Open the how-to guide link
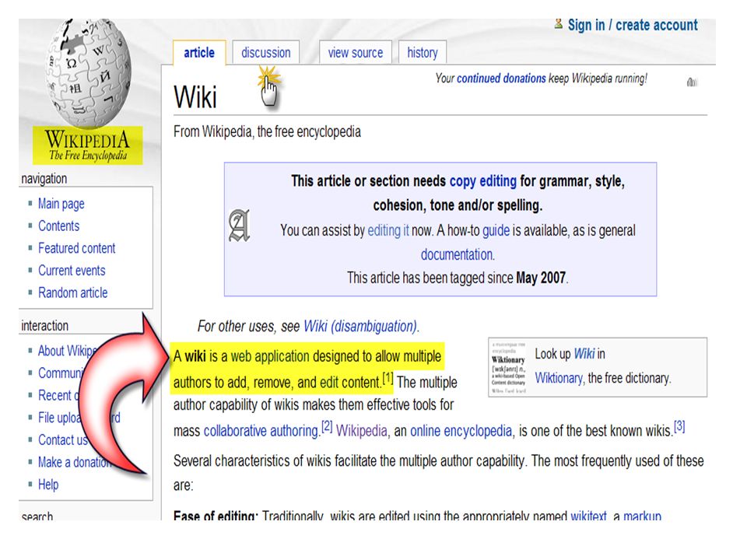Screen dimensions: 747x560 pos(496,230)
